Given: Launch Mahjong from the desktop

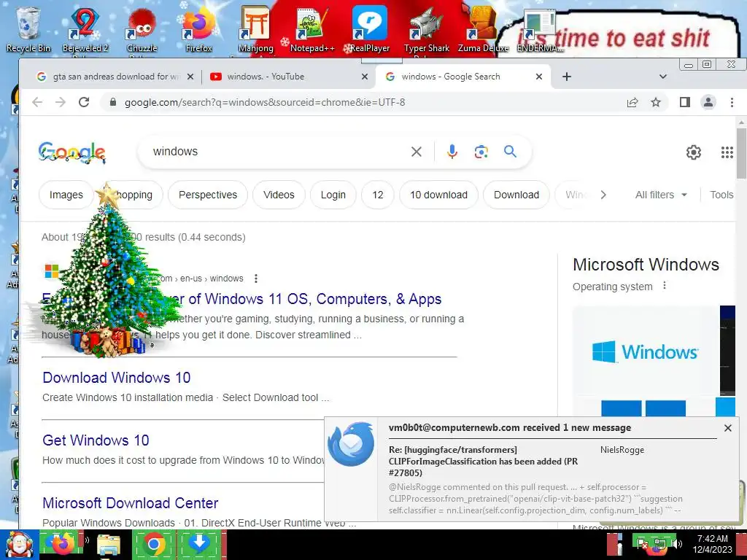Looking at the screenshot, I should 256,28.
